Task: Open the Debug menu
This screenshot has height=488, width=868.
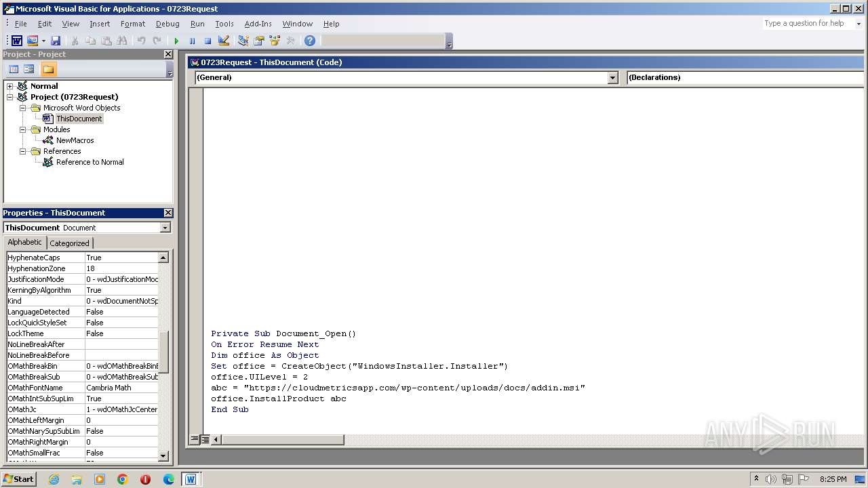Action: pyautogui.click(x=167, y=24)
